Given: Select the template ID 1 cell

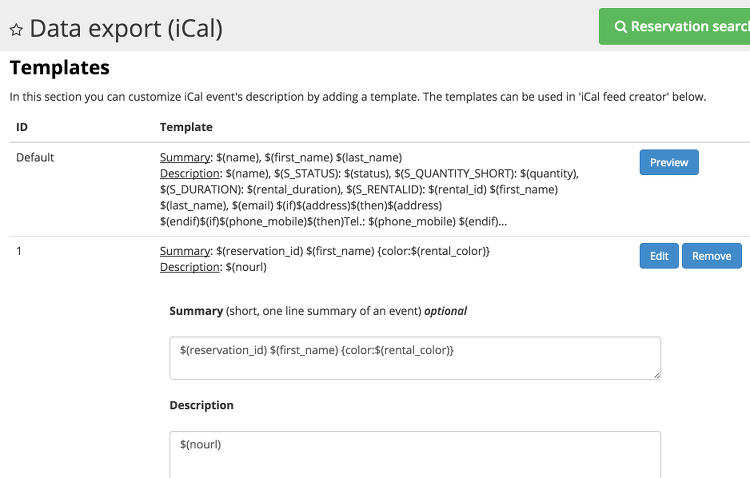Looking at the screenshot, I should point(20,250).
